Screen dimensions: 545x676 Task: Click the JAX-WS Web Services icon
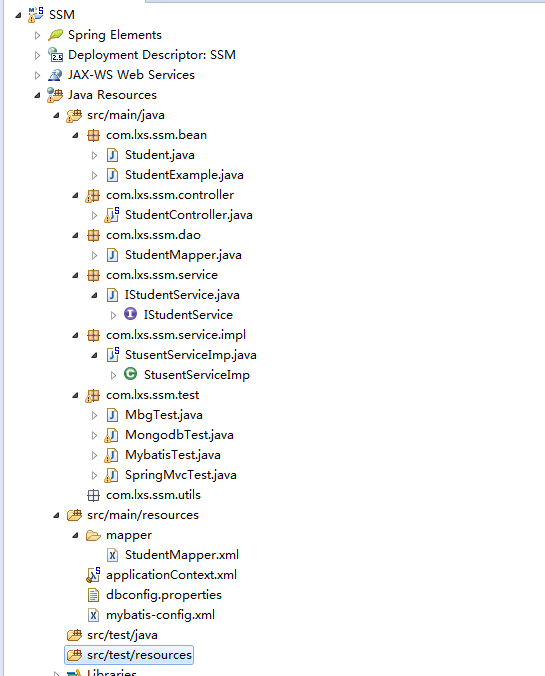click(55, 75)
